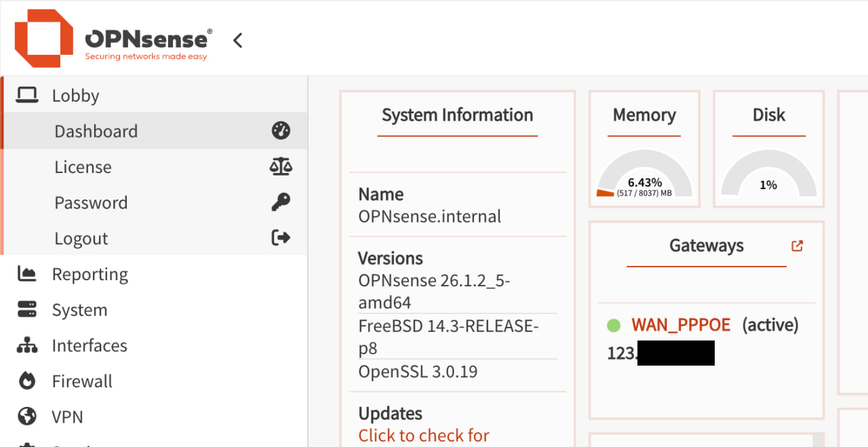Open the Gateways external link icon
868x447 pixels.
coord(797,246)
